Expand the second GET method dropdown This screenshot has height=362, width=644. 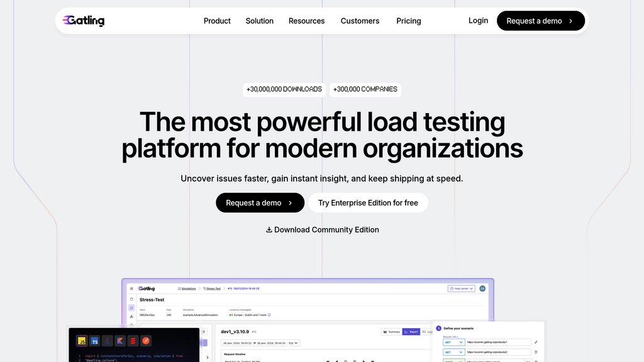[x=453, y=352]
